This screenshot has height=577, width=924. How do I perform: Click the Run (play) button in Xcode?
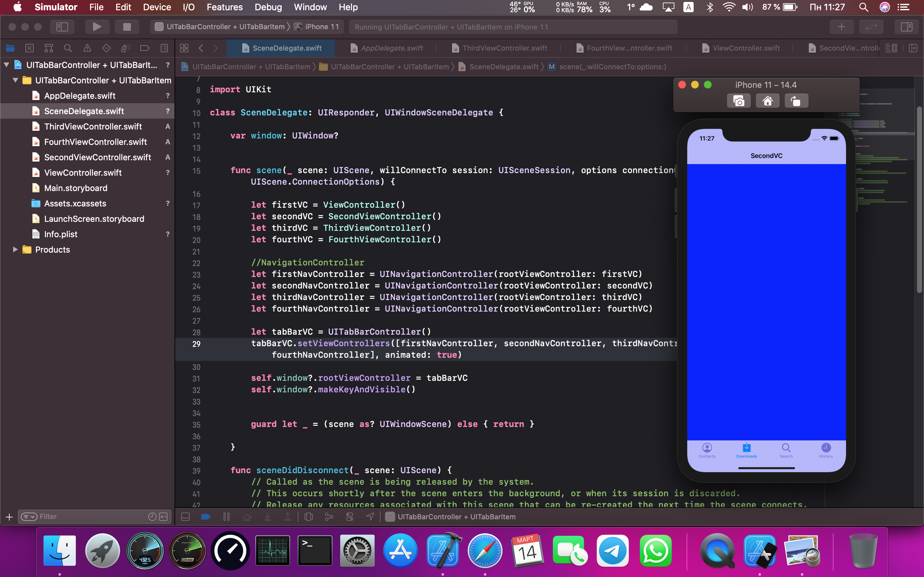[x=97, y=27]
